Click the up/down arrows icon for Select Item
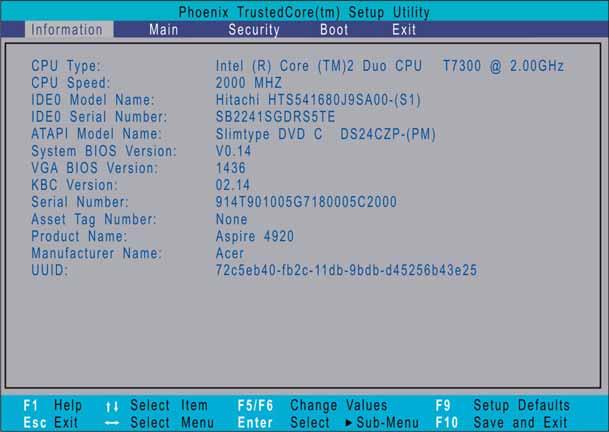609x432 pixels. (112, 407)
